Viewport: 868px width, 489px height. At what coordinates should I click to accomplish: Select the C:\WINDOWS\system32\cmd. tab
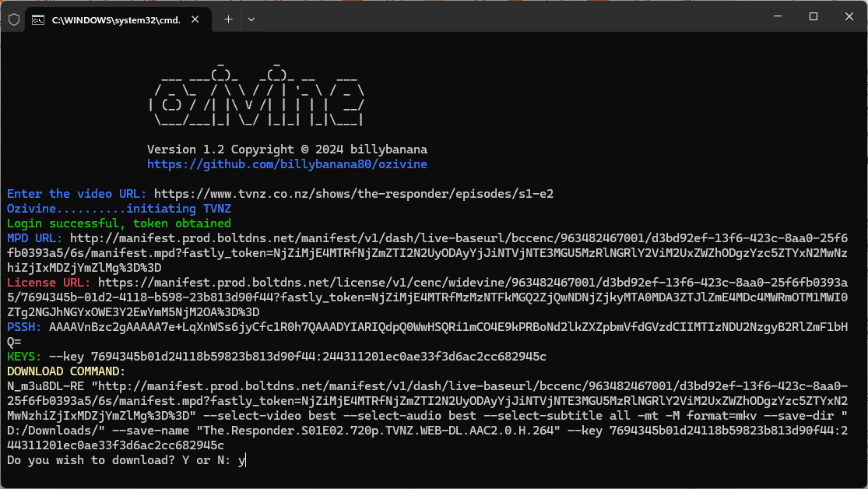pos(118,20)
